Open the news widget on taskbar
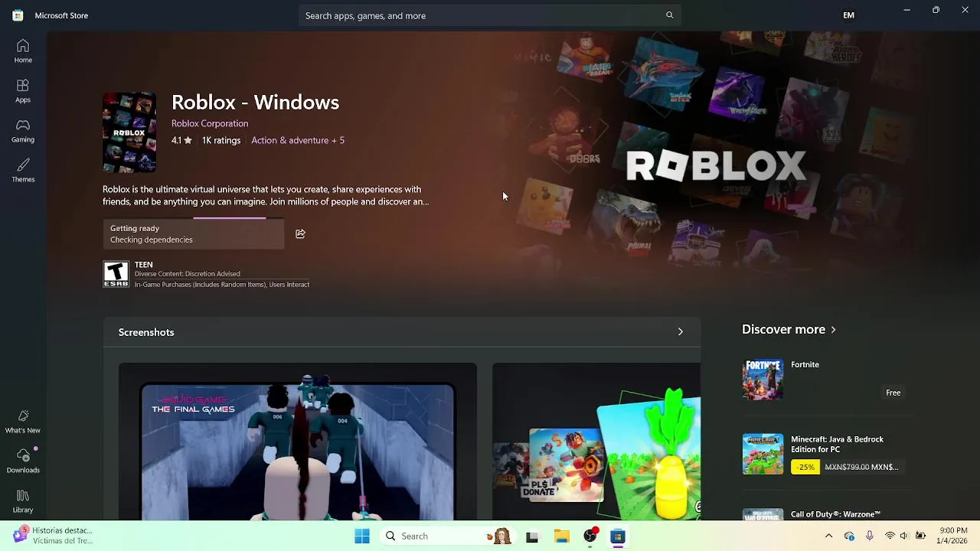Screen dimensions: 980x551 [54, 536]
